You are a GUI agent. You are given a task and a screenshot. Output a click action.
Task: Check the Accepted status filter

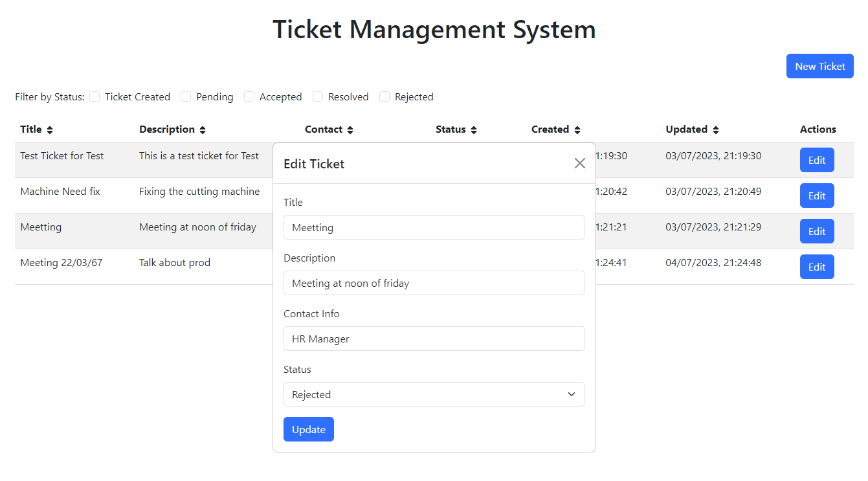point(249,96)
